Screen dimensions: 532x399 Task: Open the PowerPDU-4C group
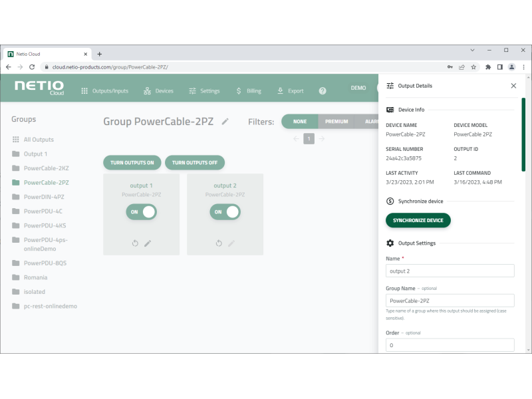37,211
